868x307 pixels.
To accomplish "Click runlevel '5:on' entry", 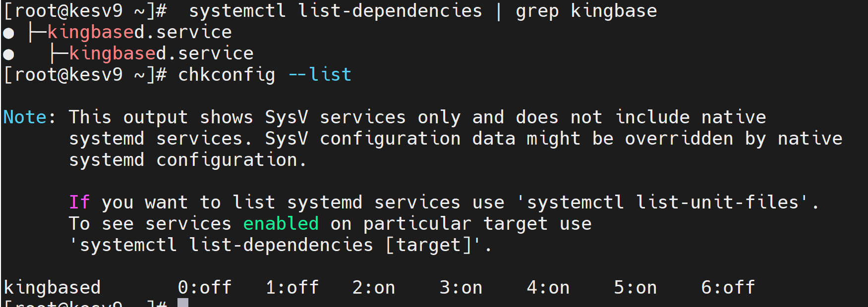I will pyautogui.click(x=635, y=288).
